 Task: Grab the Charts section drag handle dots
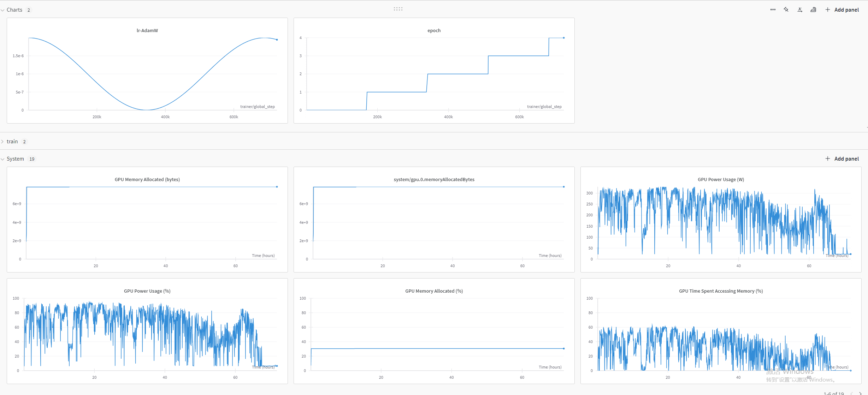398,9
